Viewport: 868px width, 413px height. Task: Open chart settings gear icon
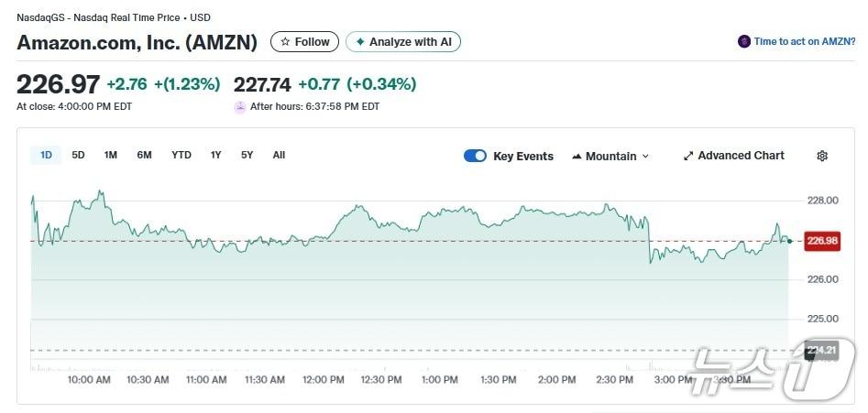[x=822, y=156]
